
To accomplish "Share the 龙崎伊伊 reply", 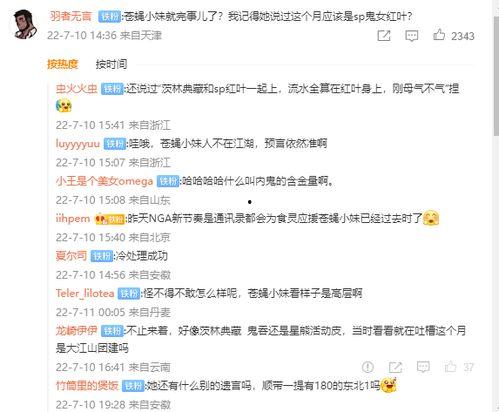I will click(395, 367).
